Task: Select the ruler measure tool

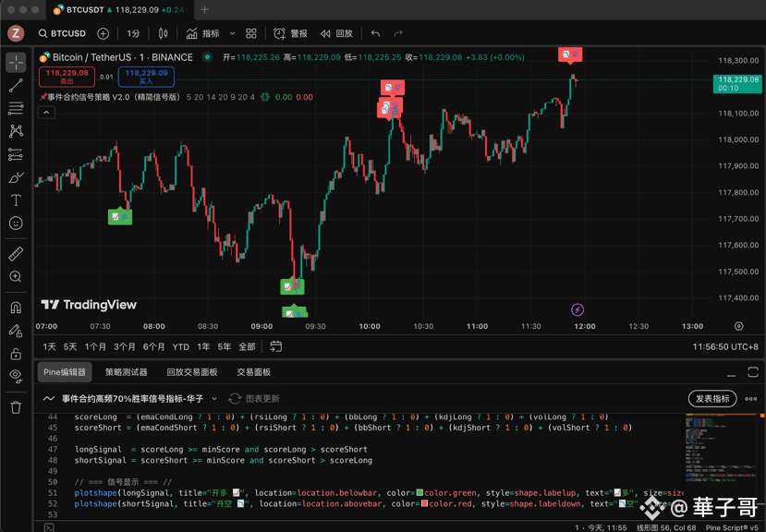Action: coord(16,254)
